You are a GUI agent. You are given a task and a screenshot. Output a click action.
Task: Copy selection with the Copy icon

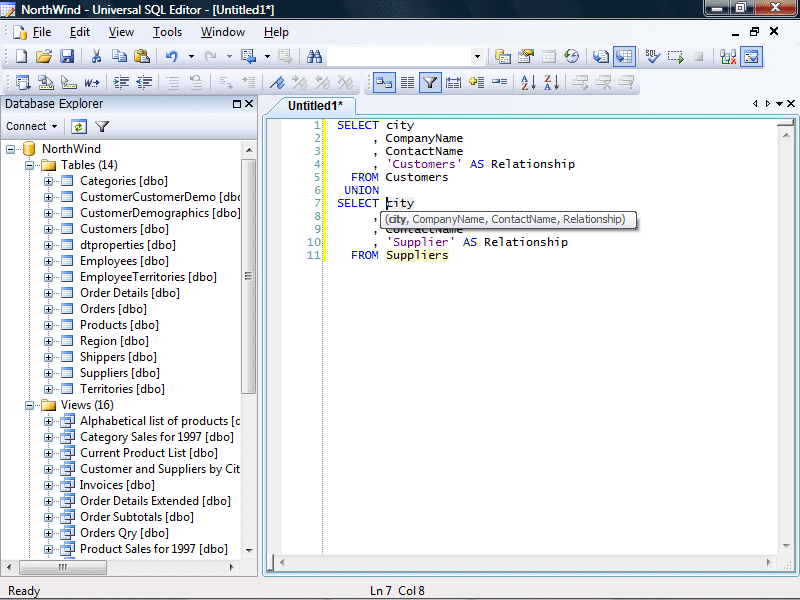point(119,57)
